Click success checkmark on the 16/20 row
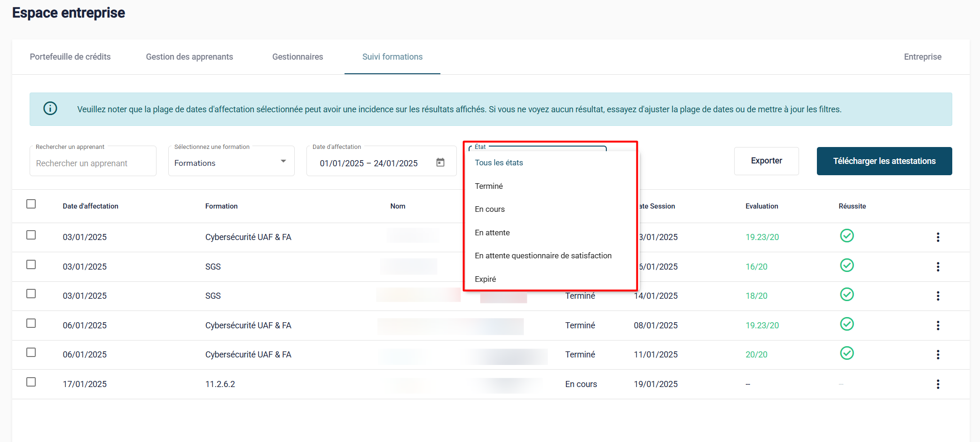Image resolution: width=980 pixels, height=442 pixels. (x=847, y=265)
